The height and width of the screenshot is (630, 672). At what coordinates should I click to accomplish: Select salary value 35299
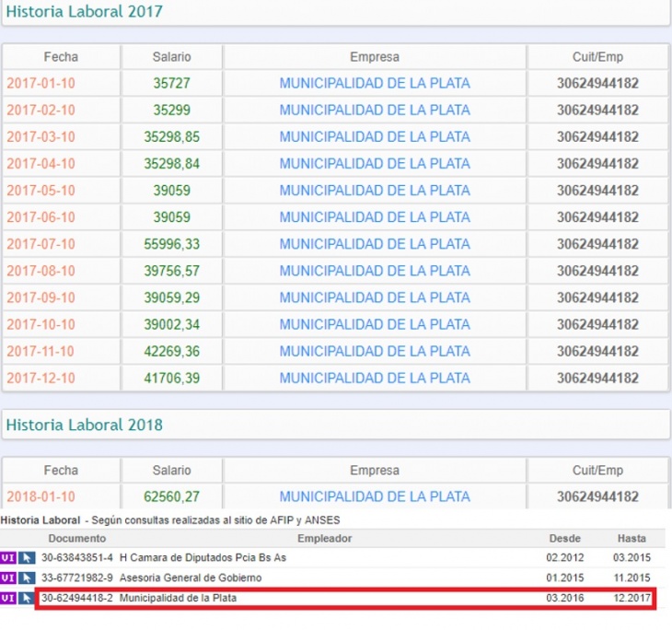171,110
